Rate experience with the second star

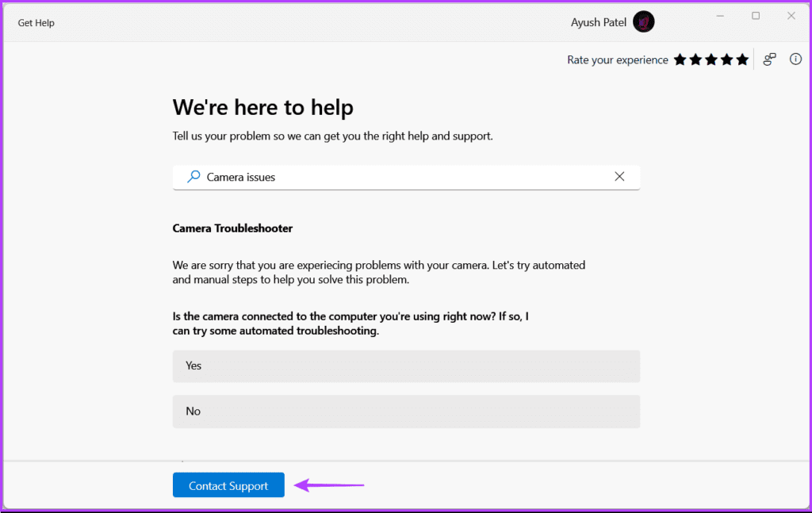695,59
